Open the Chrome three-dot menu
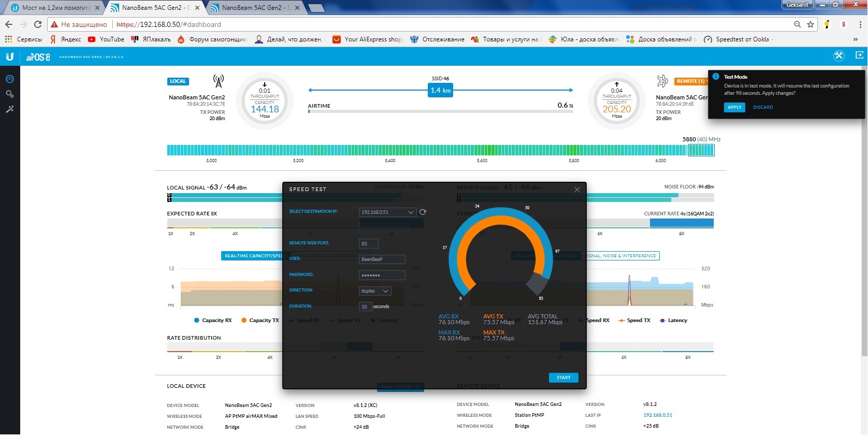This screenshot has height=437, width=868. [x=860, y=24]
